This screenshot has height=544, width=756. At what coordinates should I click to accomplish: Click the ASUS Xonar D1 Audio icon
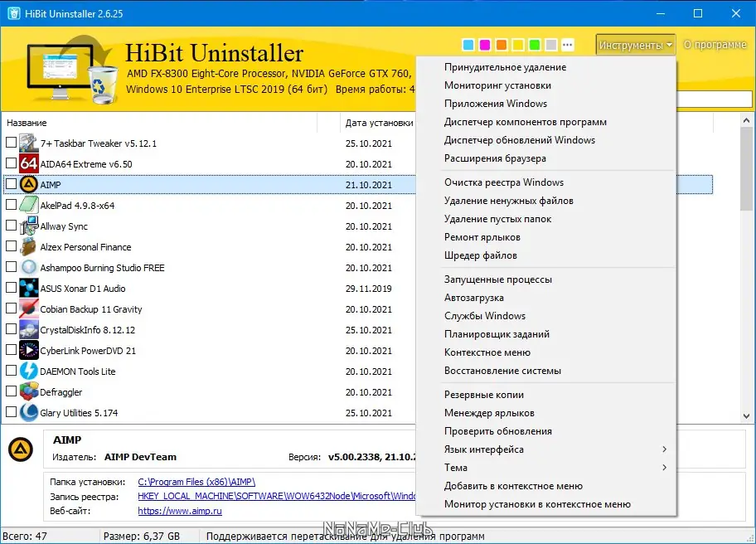pyautogui.click(x=28, y=288)
